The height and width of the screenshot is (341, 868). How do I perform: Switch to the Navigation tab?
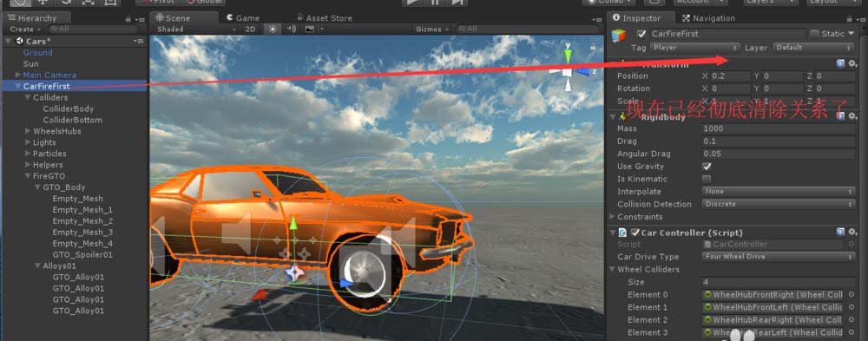(708, 17)
